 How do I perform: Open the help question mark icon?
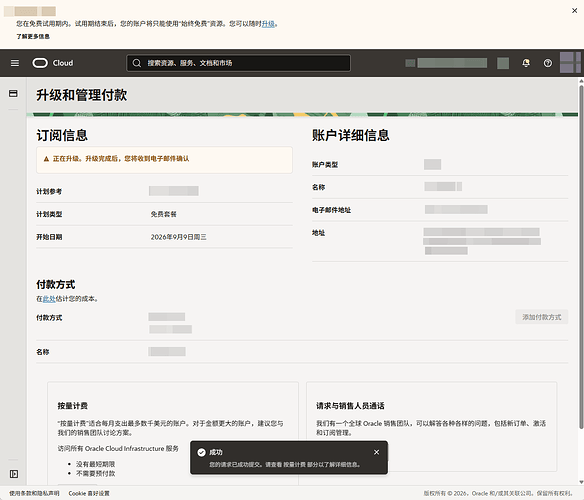point(548,63)
